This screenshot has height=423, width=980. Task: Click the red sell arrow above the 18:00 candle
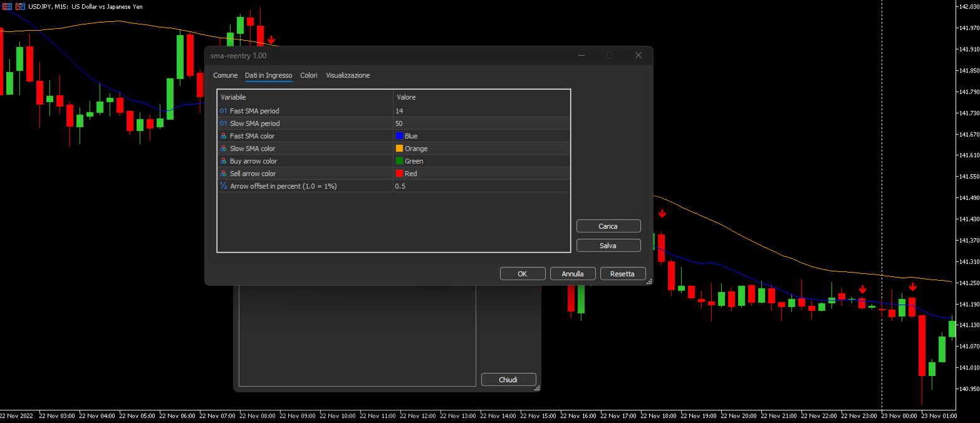[x=662, y=214]
